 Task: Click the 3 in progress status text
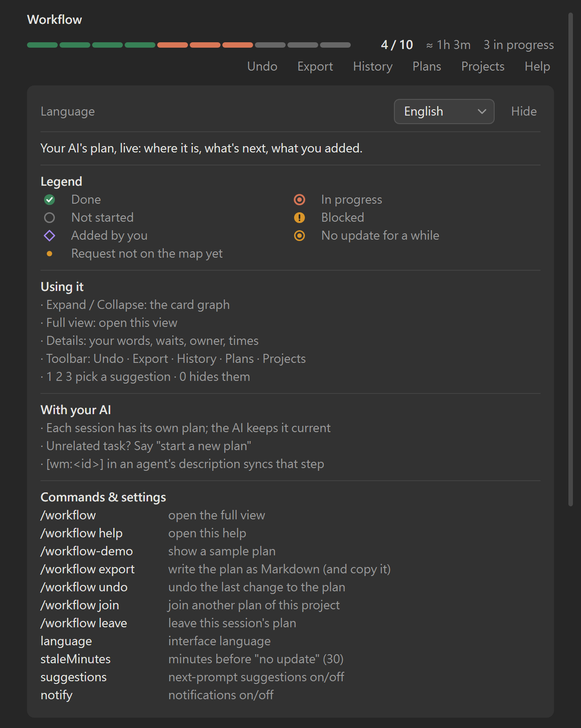click(518, 45)
